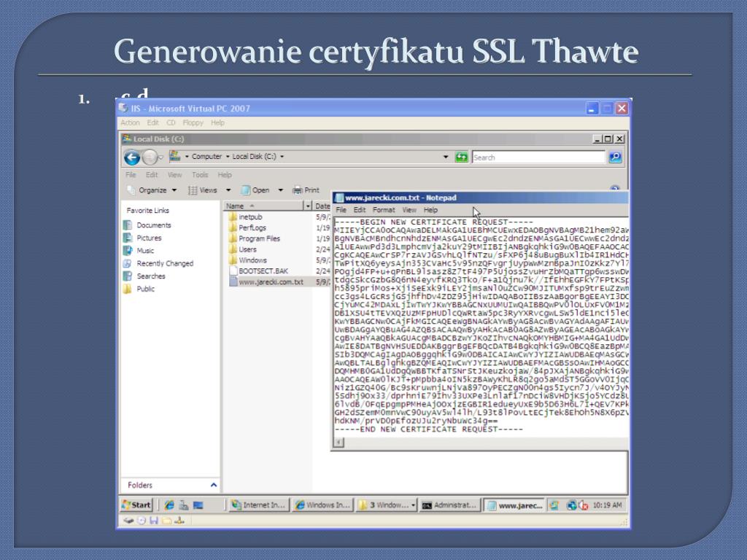
Task: Switch to Internet In... taskbar button
Action: (258, 505)
